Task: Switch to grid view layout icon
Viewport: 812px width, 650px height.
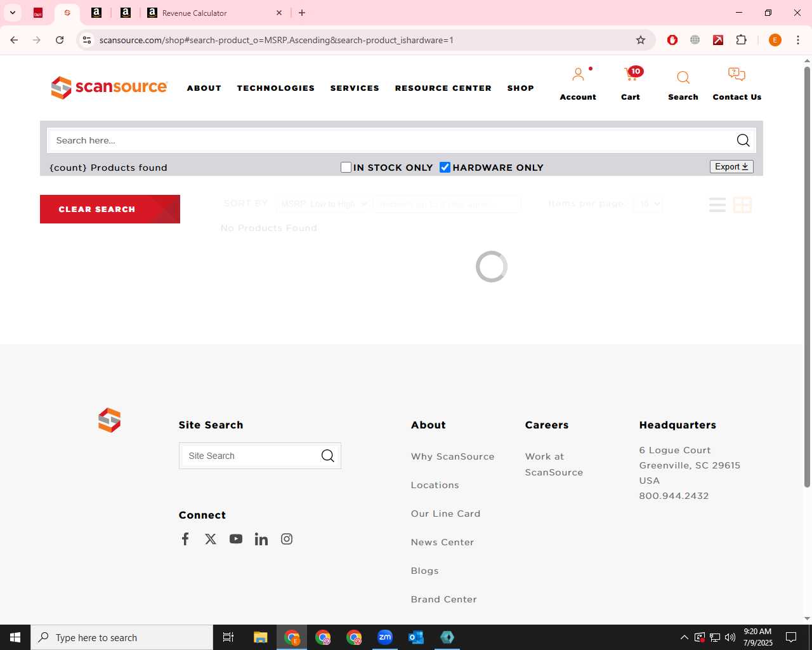Action: tap(742, 204)
